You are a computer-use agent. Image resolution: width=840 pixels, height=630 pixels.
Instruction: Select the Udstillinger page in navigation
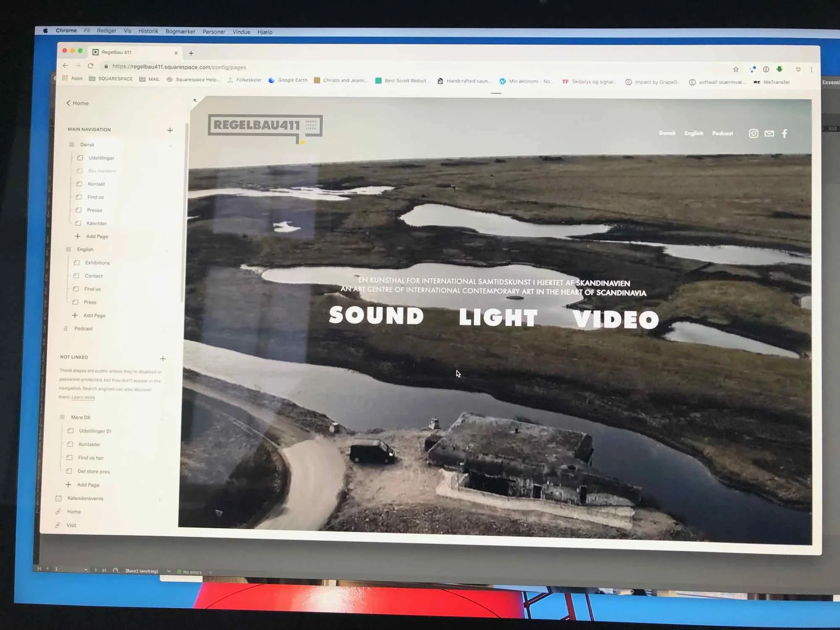tap(101, 158)
